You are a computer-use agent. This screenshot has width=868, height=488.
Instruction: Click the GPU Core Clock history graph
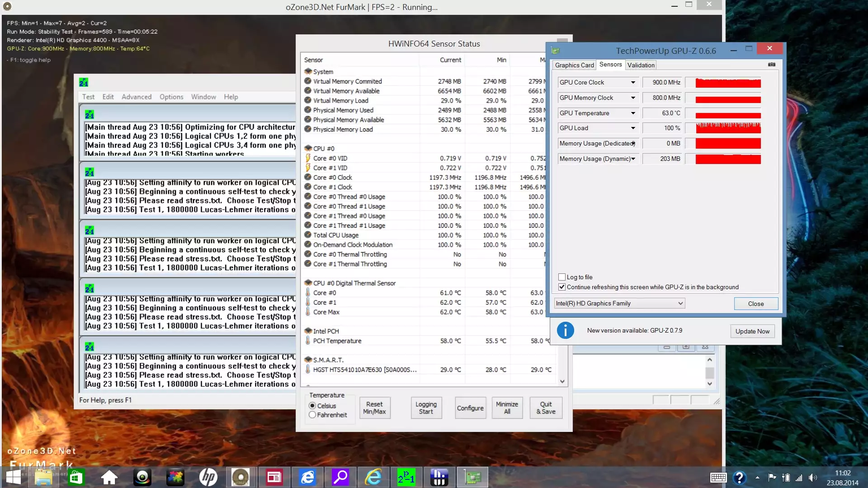(x=723, y=82)
